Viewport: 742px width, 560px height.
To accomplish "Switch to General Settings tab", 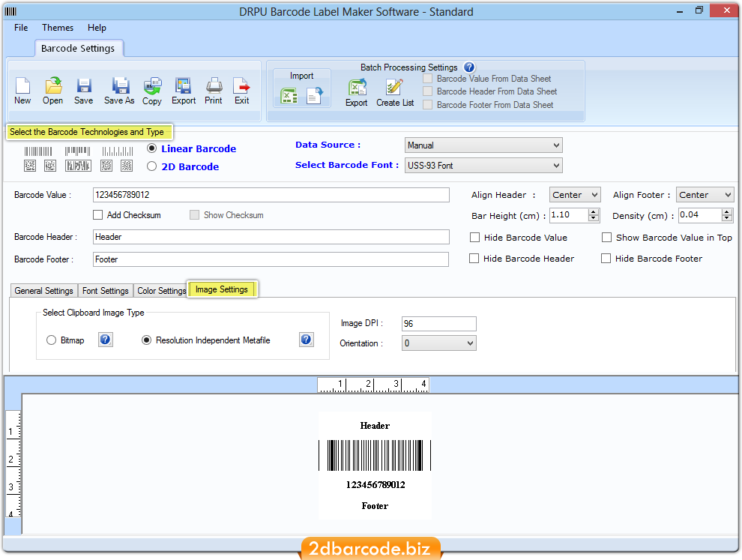I will pos(43,291).
